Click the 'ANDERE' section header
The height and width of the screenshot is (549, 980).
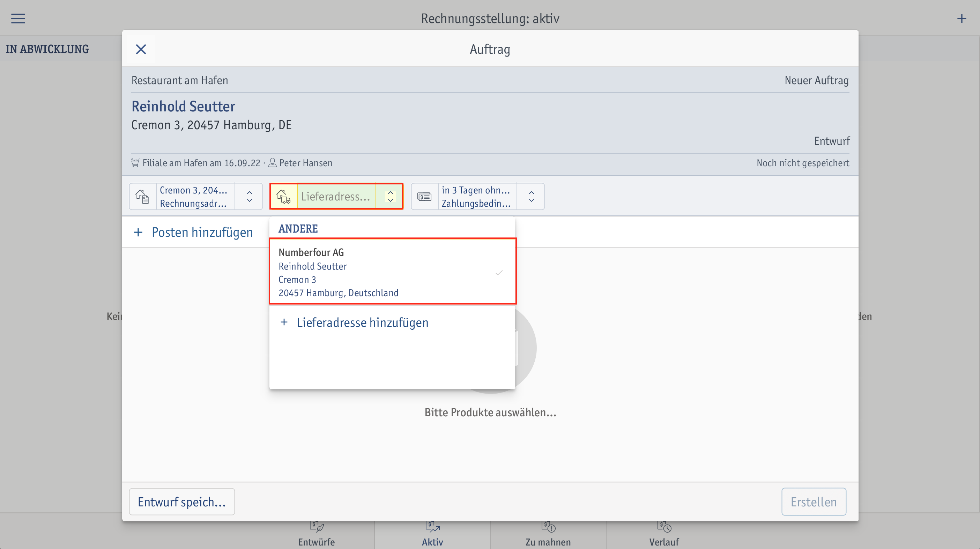298,229
